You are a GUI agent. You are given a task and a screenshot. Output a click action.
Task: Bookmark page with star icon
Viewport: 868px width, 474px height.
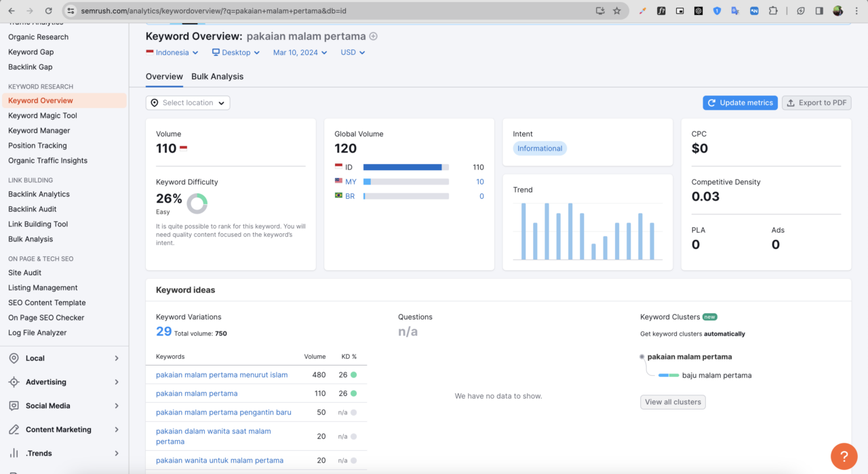[616, 11]
